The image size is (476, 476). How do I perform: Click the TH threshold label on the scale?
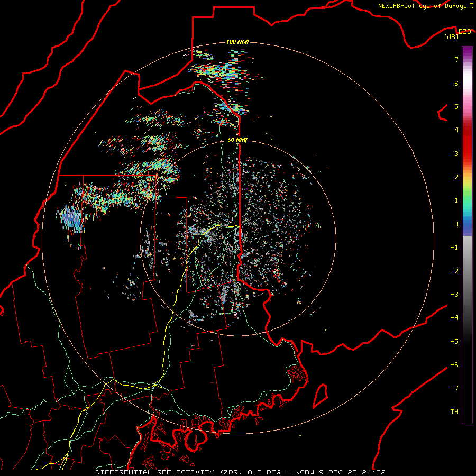[x=454, y=412]
